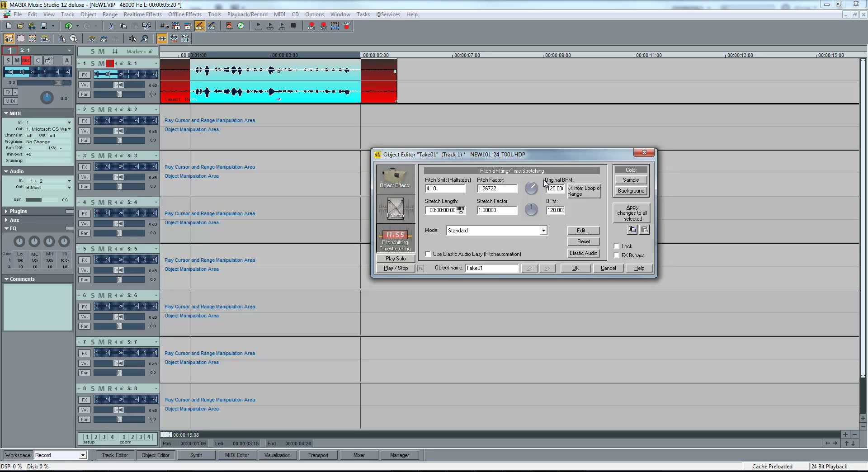Click the Pitch Factor rotary knob
868x472 pixels.
point(531,188)
